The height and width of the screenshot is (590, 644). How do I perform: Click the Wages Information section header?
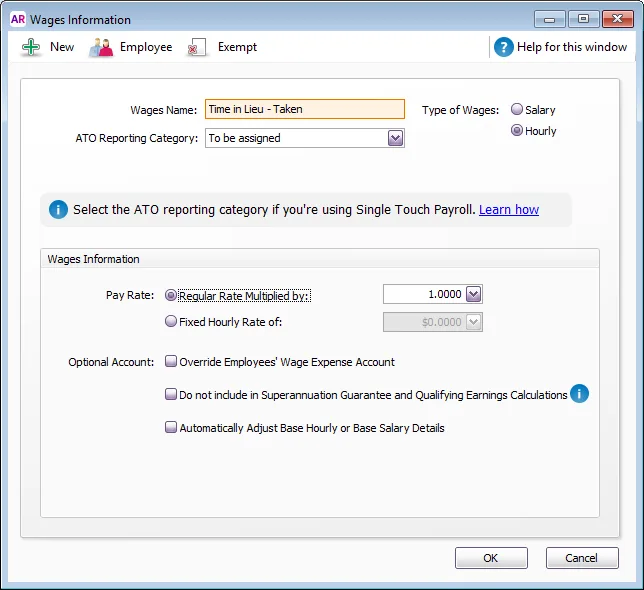93,259
